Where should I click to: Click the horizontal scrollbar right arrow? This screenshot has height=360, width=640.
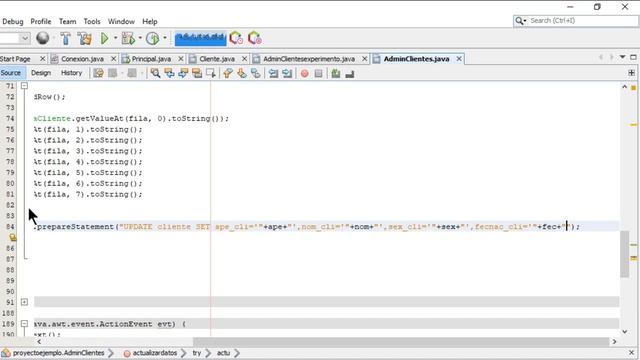point(614,341)
